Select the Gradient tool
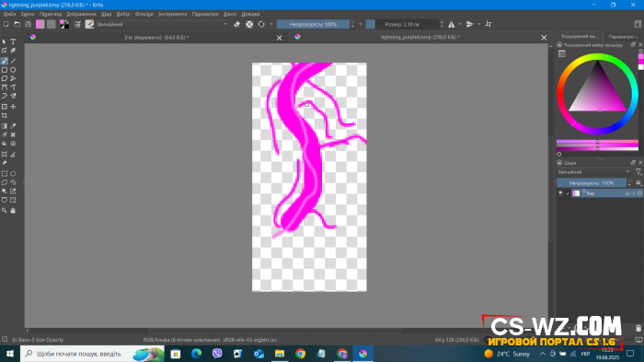Image resolution: width=644 pixels, height=362 pixels. coord(4,126)
